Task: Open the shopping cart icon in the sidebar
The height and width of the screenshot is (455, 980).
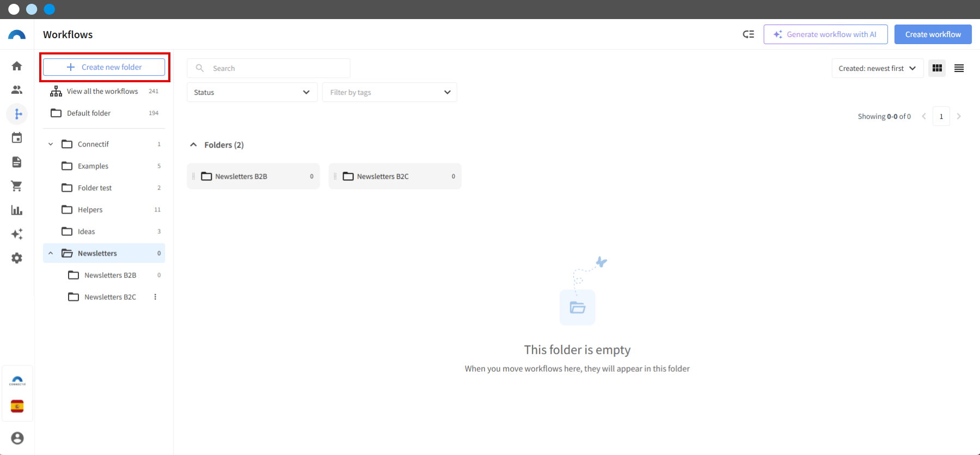Action: point(17,186)
